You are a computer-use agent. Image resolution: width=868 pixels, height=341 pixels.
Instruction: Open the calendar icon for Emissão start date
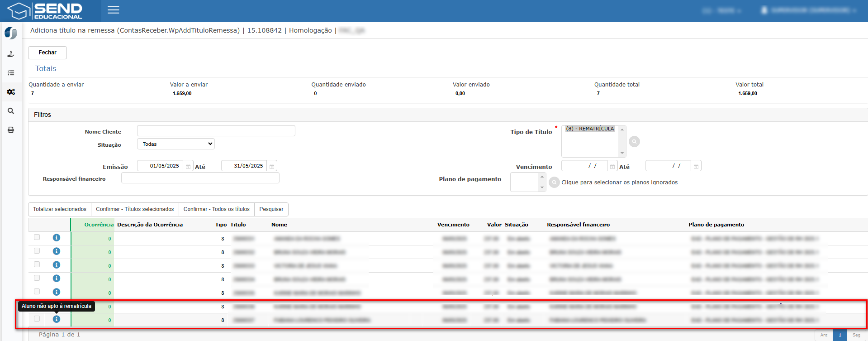188,166
